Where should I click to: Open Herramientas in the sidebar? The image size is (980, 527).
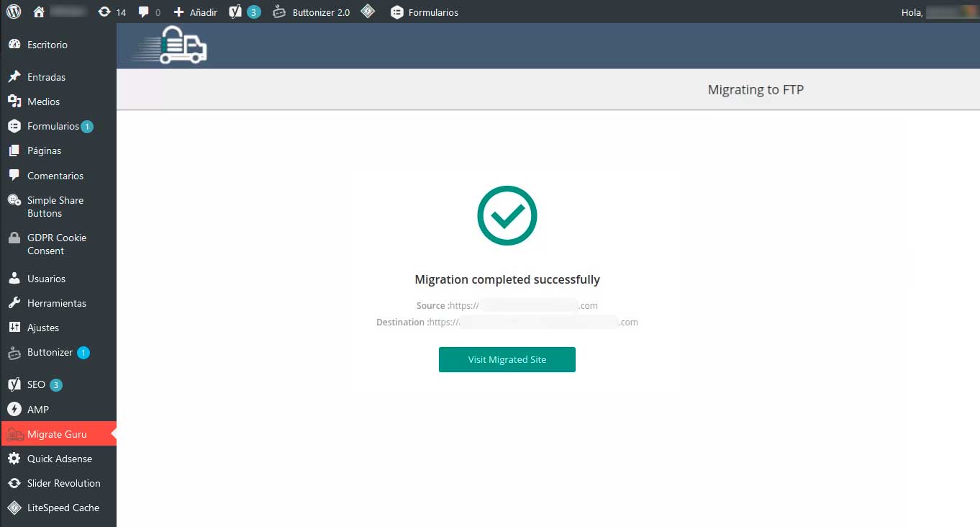(56, 303)
